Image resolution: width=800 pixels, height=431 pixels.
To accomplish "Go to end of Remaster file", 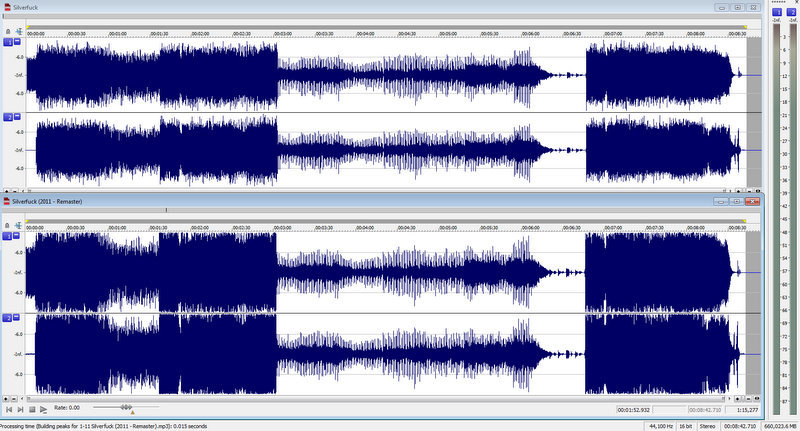I will pos(20,409).
